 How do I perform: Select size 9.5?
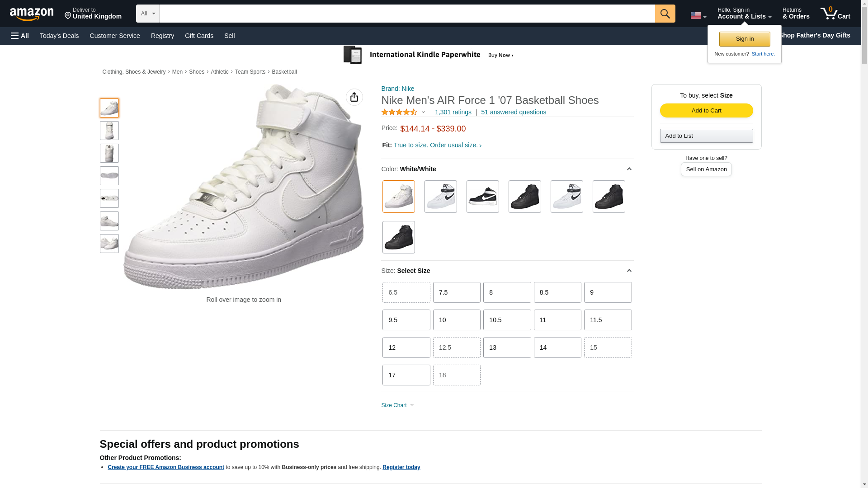click(406, 320)
